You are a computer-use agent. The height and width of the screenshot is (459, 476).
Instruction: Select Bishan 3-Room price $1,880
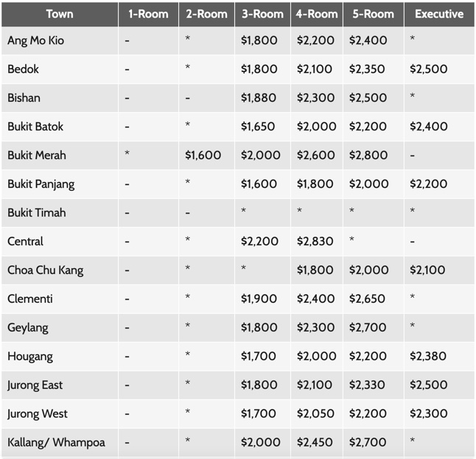click(x=259, y=98)
